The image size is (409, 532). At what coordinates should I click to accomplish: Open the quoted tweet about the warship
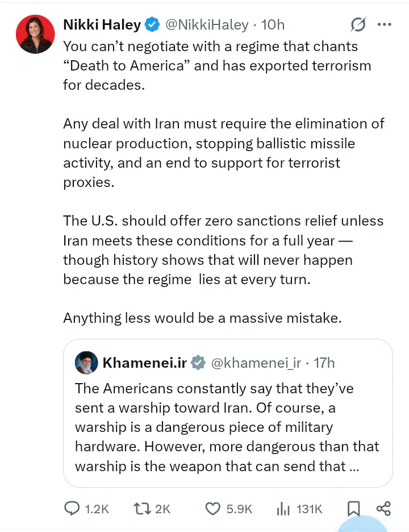tap(227, 427)
